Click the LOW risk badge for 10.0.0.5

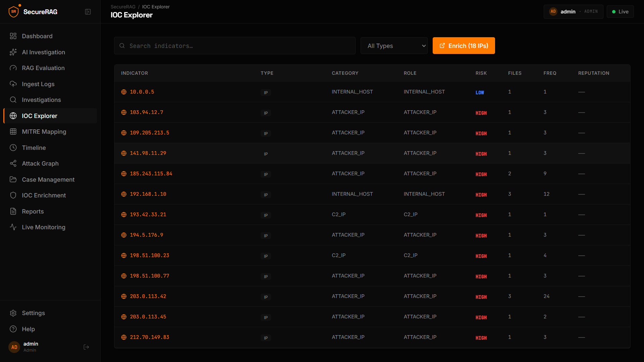click(480, 93)
